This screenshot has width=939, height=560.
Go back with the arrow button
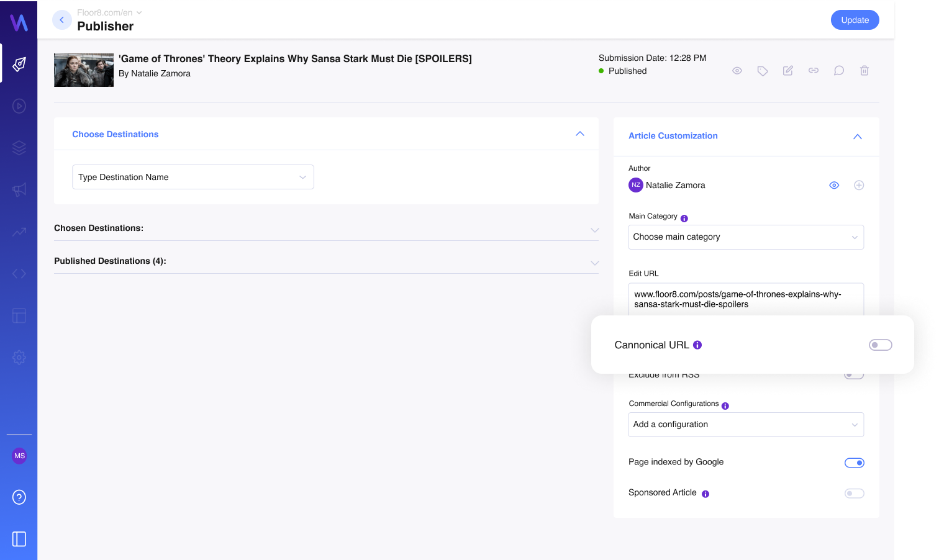pos(61,20)
